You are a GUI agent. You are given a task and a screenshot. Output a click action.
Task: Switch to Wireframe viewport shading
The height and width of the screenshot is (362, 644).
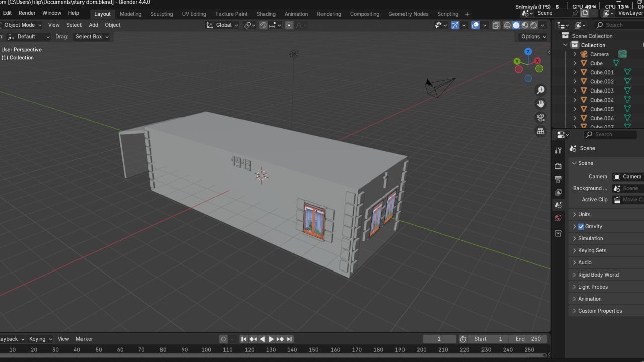tap(507, 25)
